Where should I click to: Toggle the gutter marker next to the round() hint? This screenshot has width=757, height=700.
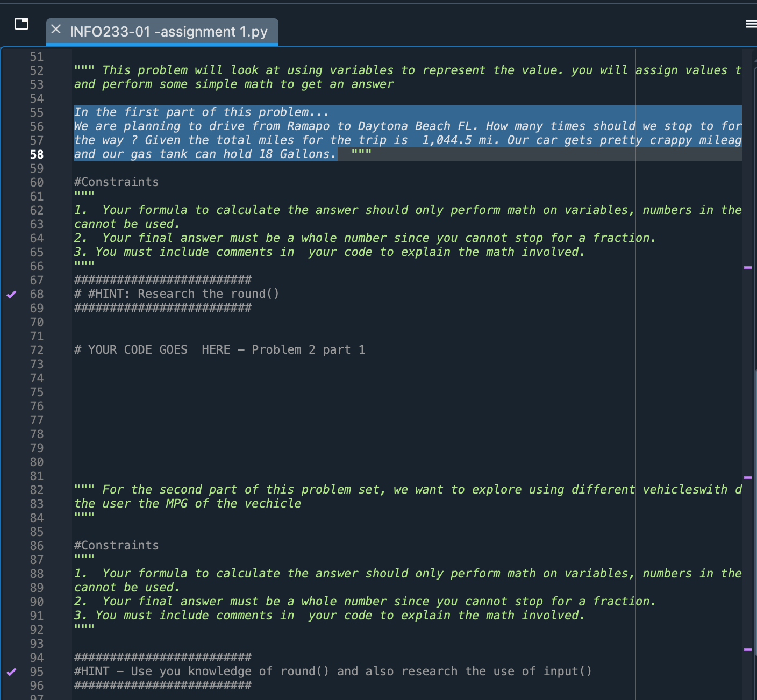click(x=11, y=294)
